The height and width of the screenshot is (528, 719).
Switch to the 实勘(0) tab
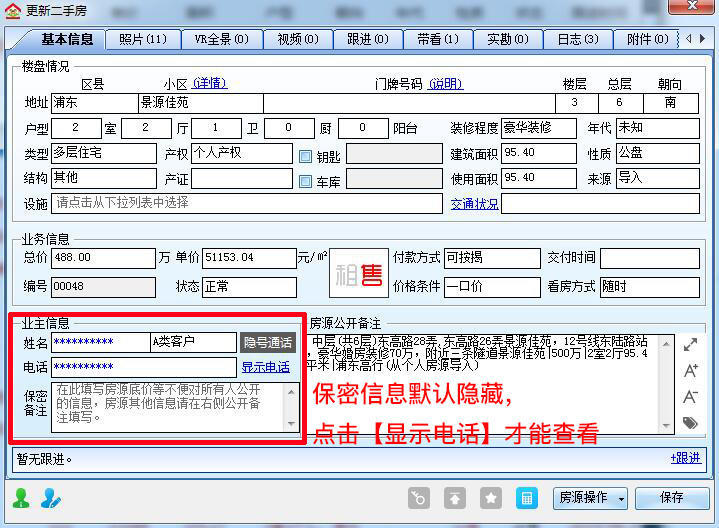click(x=508, y=39)
